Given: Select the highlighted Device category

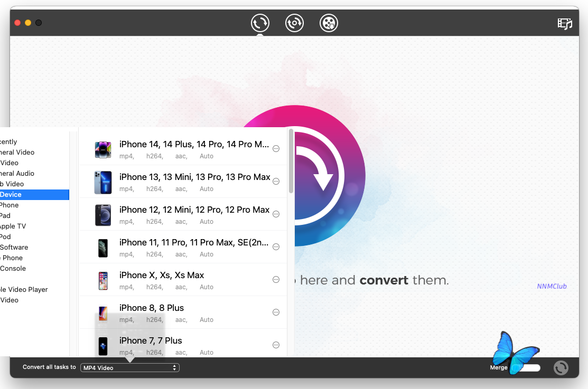Looking at the screenshot, I should [x=34, y=194].
